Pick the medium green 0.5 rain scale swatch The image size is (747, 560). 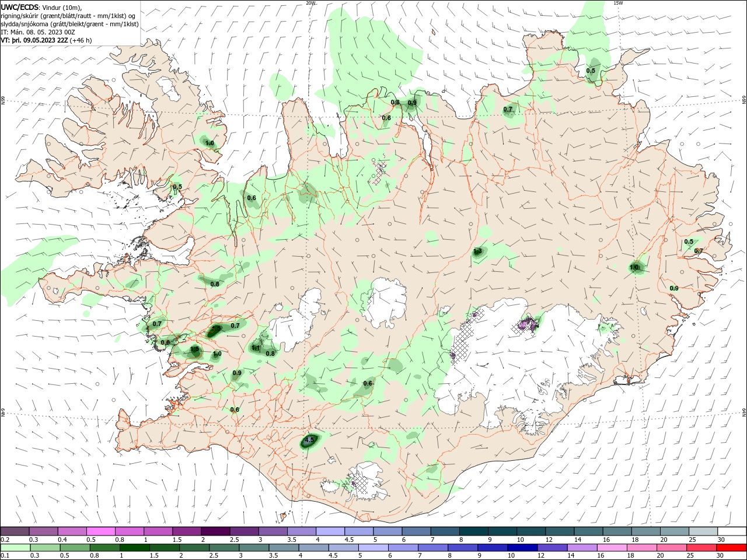(74, 548)
